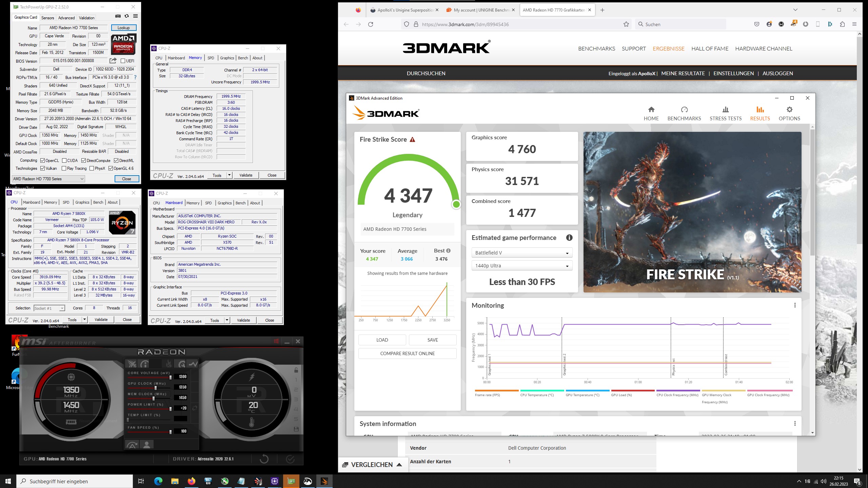The height and width of the screenshot is (488, 868).
Task: Click the BIOS share/export icon in GPU-Z
Action: click(x=113, y=61)
